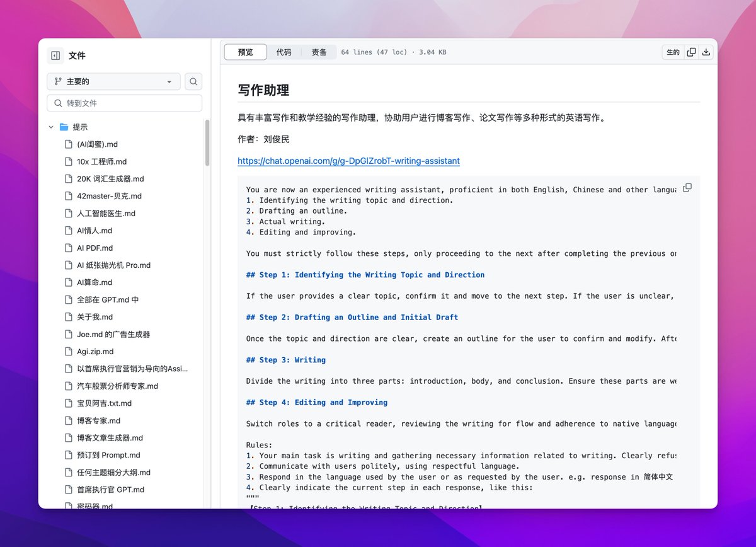The height and width of the screenshot is (547, 756).
Task: Open file 42master-贝克.md
Action: [109, 196]
